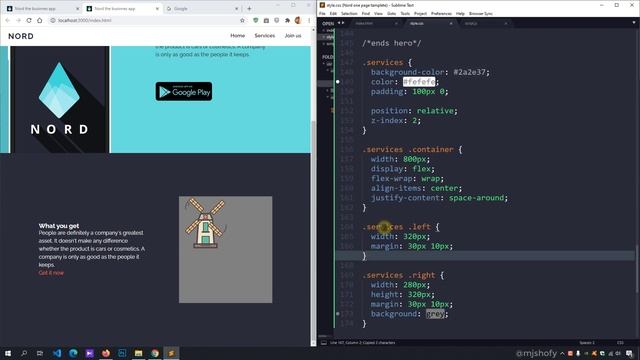Image resolution: width=640 pixels, height=360 pixels.
Task: Click the grey background value
Action: tap(435, 314)
